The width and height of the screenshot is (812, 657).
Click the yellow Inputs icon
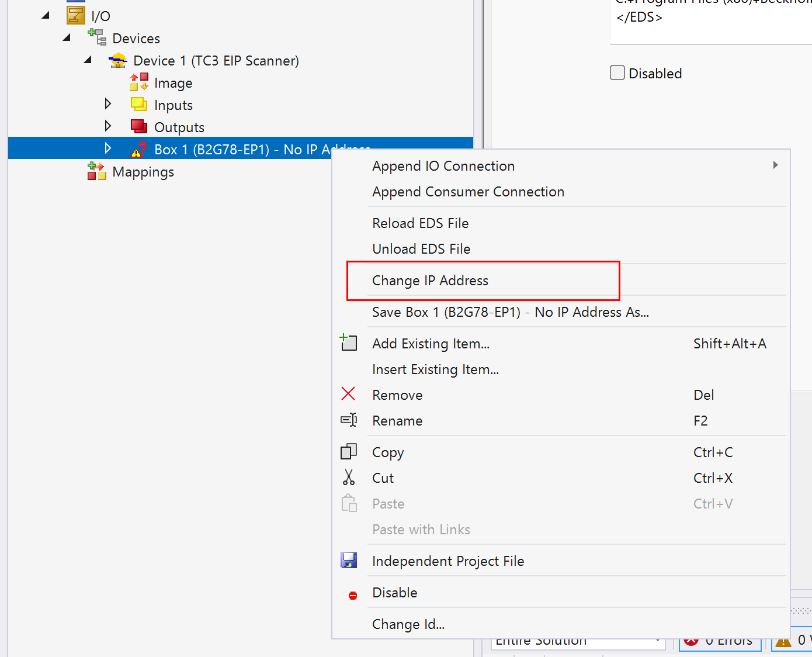139,105
